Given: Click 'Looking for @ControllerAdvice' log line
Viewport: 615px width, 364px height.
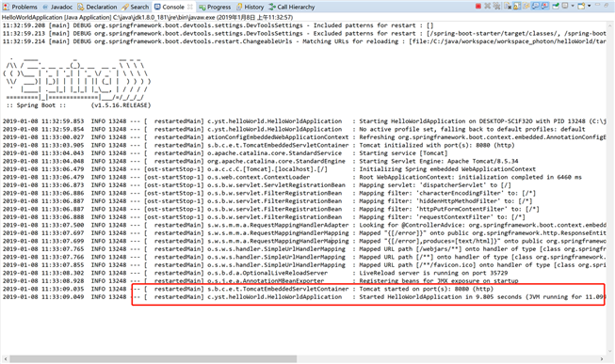Looking at the screenshot, I should click(x=304, y=225).
